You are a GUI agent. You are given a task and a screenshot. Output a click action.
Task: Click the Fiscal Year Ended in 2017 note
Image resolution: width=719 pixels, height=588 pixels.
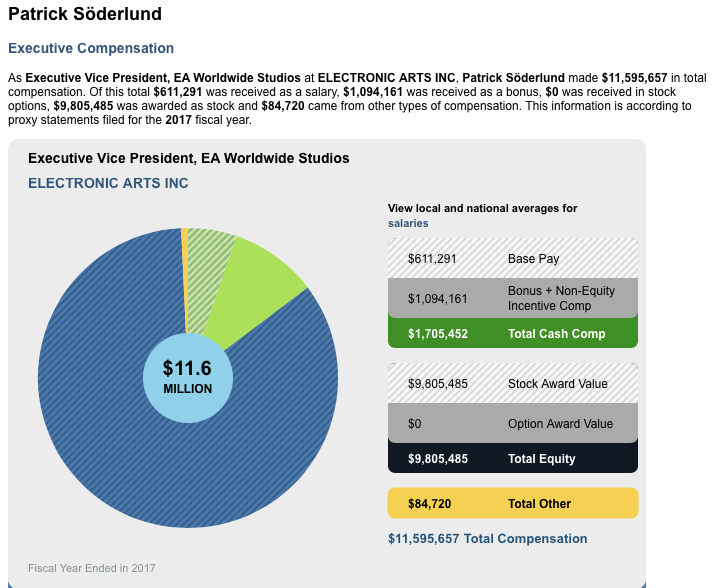tap(92, 568)
